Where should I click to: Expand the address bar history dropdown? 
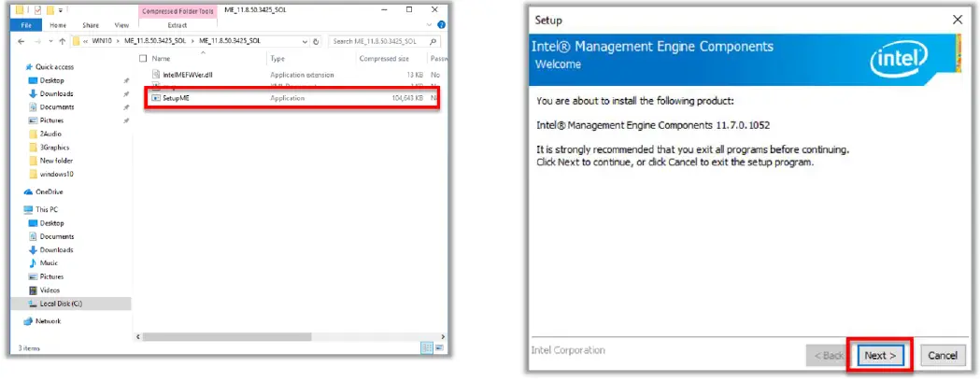(x=305, y=41)
